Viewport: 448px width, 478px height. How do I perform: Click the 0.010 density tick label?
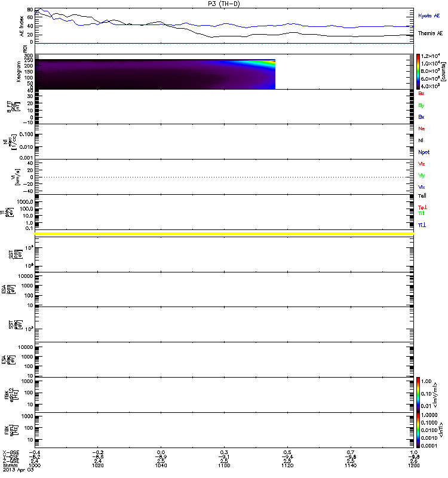26,147
